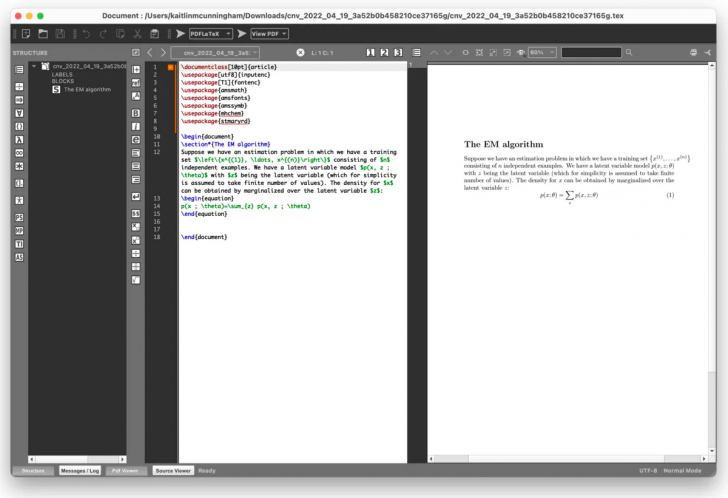Viewport: 728px width, 498px height.
Task: Click the Italic formatting icon
Action: point(135,126)
